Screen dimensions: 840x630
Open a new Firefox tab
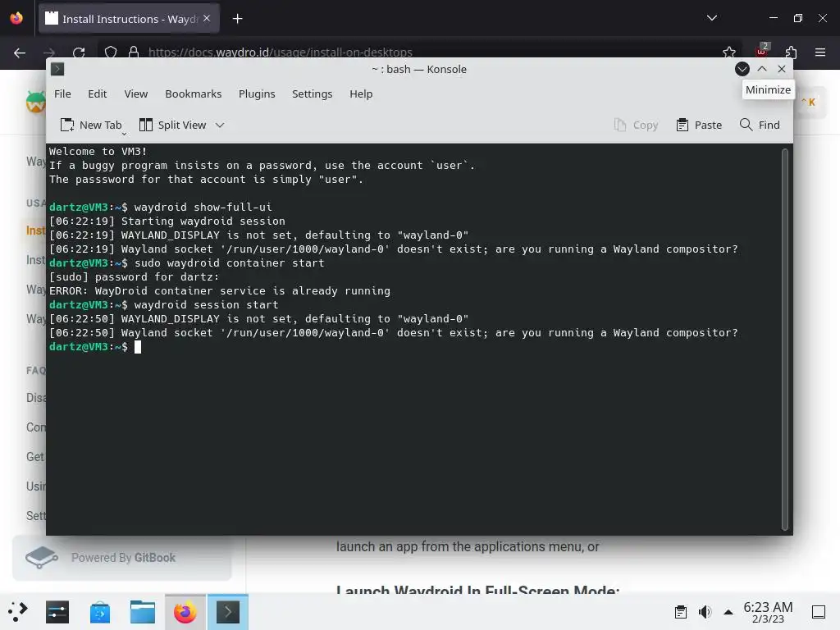[237, 19]
